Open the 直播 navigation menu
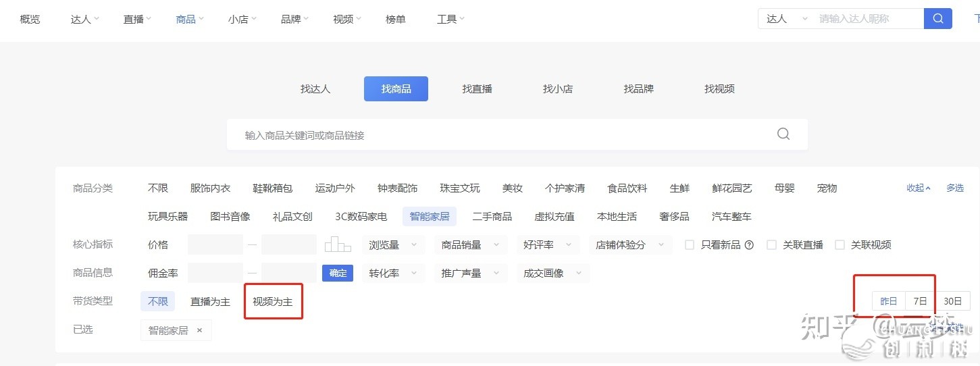This screenshot has width=980, height=366. pyautogui.click(x=137, y=19)
